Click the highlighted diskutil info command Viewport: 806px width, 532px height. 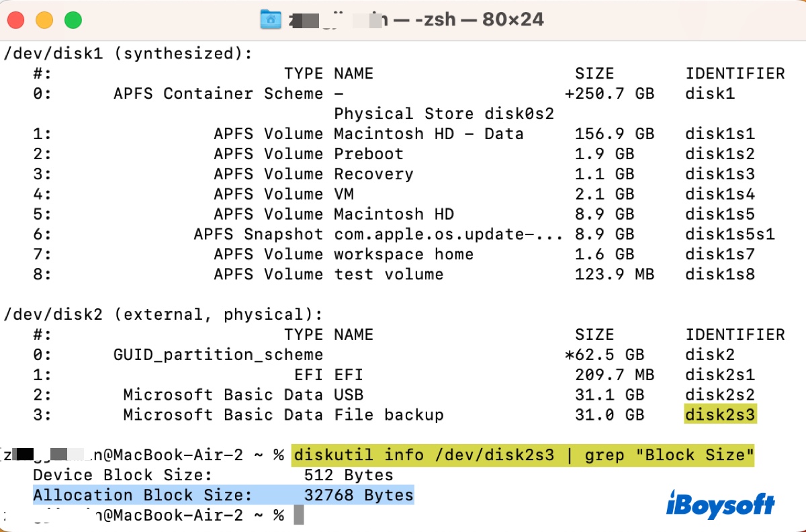(x=523, y=455)
